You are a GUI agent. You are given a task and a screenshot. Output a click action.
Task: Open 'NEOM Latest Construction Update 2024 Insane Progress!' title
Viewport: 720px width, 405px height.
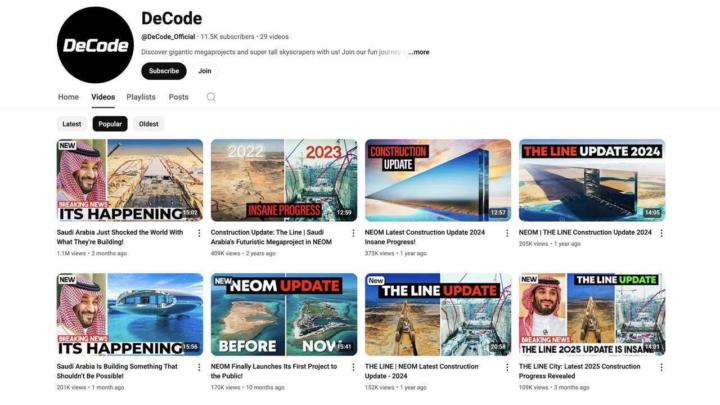(425, 237)
